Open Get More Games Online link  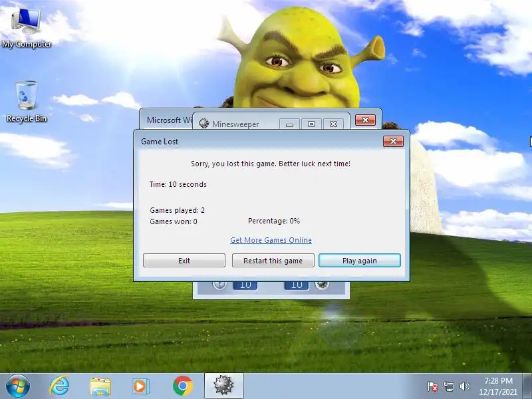271,240
